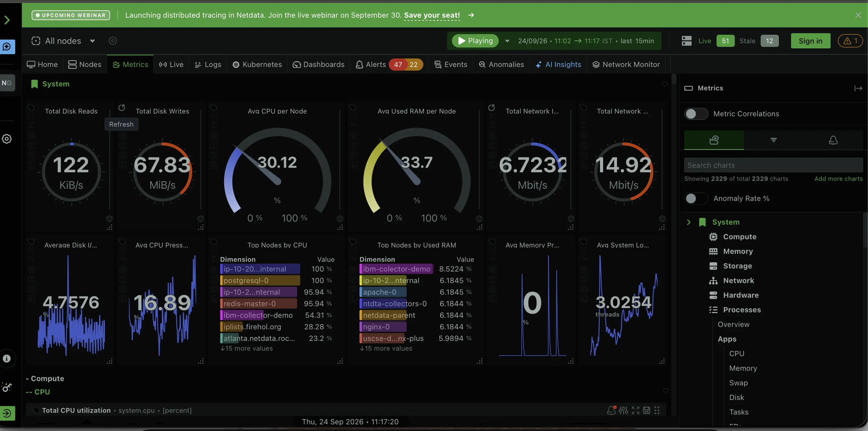
Task: Favorite the System section with heart icon
Action: pos(665,84)
